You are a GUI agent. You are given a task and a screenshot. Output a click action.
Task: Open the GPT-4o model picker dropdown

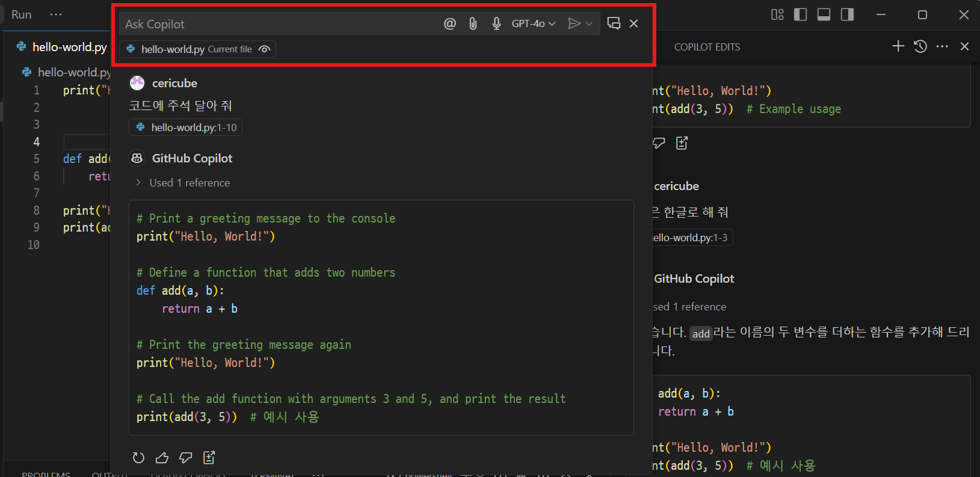(534, 23)
